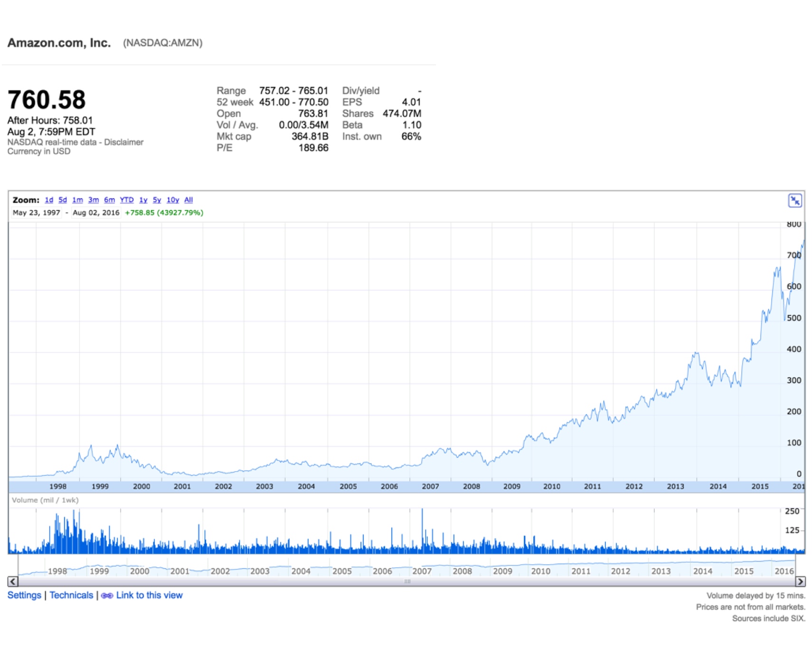812x665 pixels.
Task: Click the center grip of the horizontal scrollbar
Action: (407, 581)
